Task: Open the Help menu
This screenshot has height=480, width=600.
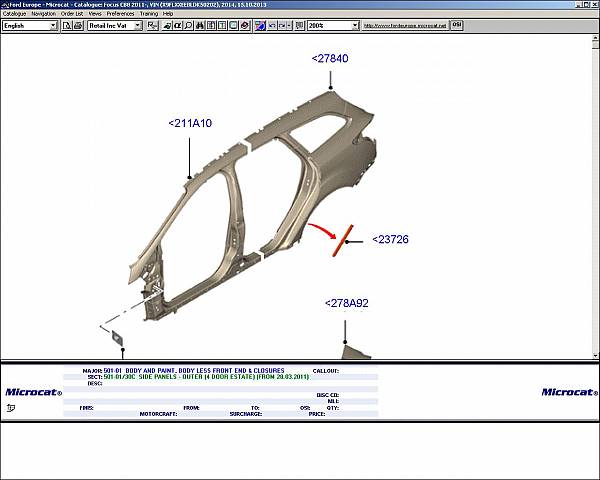Action: [x=168, y=14]
